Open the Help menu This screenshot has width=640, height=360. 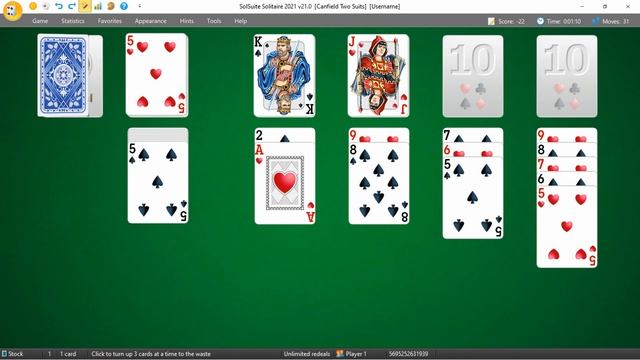[x=240, y=21]
